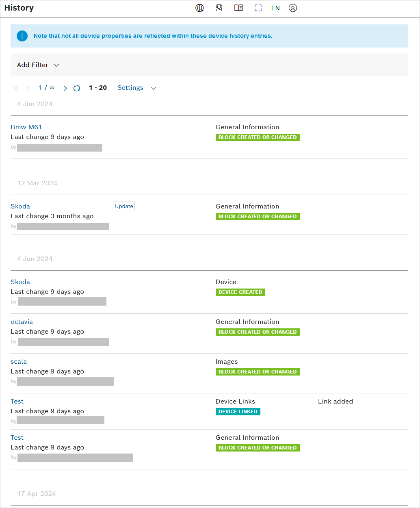Open the Settings dropdown
420x508 pixels.
[136, 88]
